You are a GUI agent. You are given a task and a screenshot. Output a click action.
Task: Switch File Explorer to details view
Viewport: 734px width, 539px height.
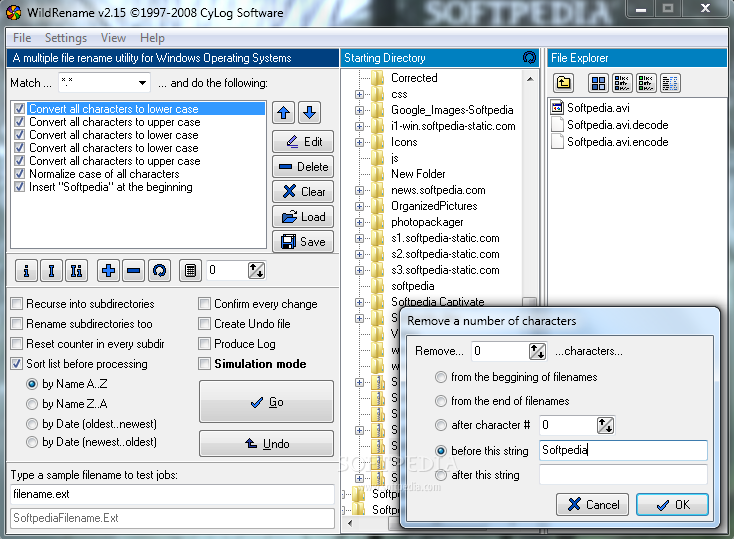[670, 83]
